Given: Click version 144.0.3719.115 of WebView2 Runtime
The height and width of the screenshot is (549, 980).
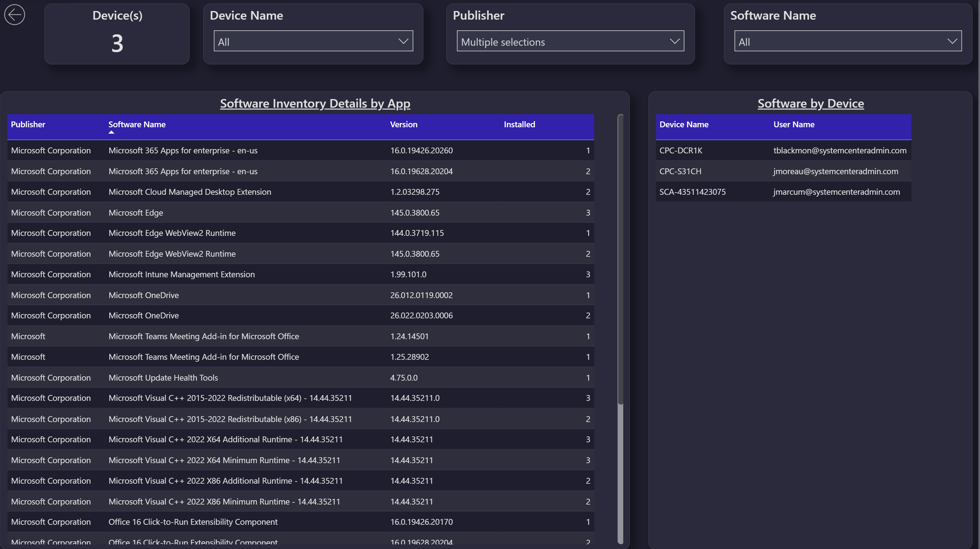Looking at the screenshot, I should pyautogui.click(x=417, y=233).
